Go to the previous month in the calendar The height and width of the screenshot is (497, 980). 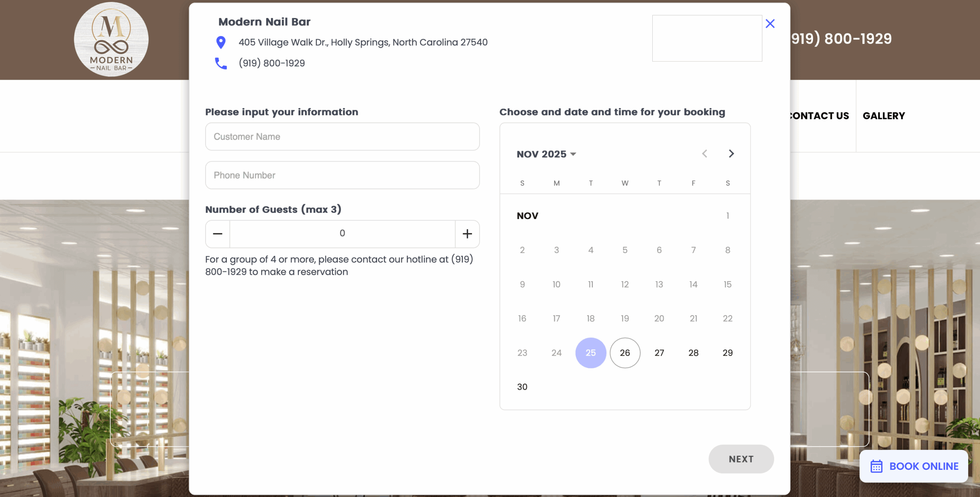point(705,154)
